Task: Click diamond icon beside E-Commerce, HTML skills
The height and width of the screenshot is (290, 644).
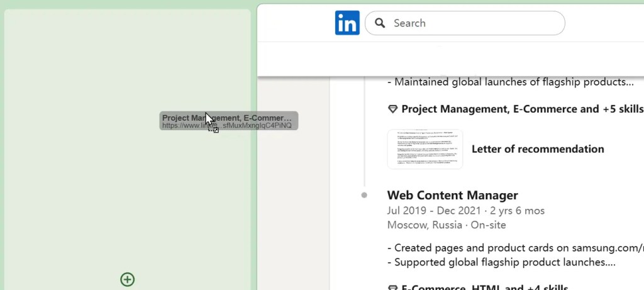Action: tap(393, 287)
